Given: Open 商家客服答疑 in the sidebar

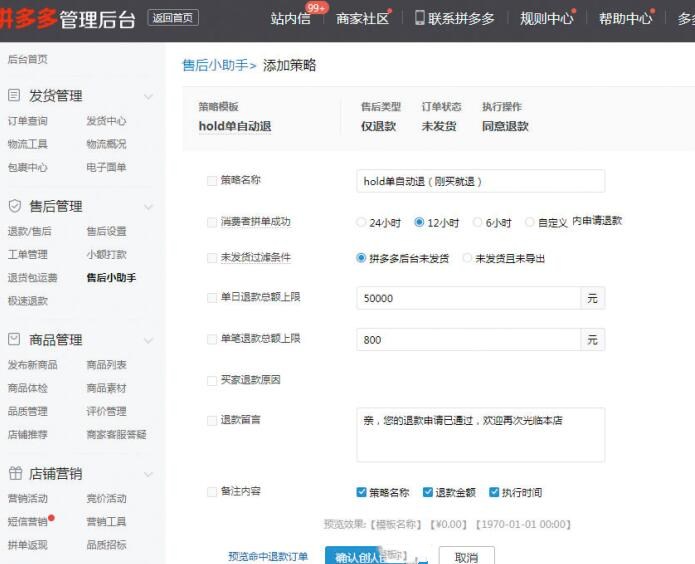Looking at the screenshot, I should [116, 434].
